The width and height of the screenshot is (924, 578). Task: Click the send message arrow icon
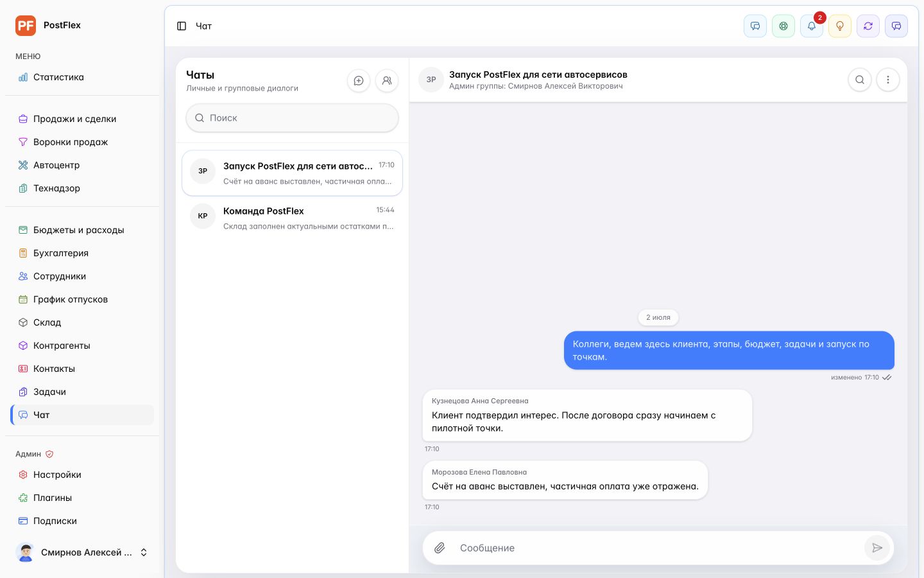click(877, 548)
